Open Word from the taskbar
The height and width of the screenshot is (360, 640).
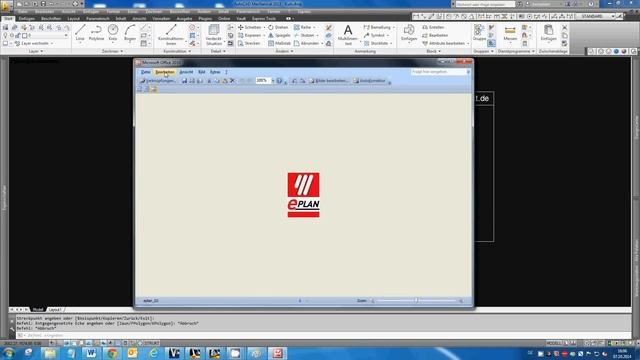(91, 353)
